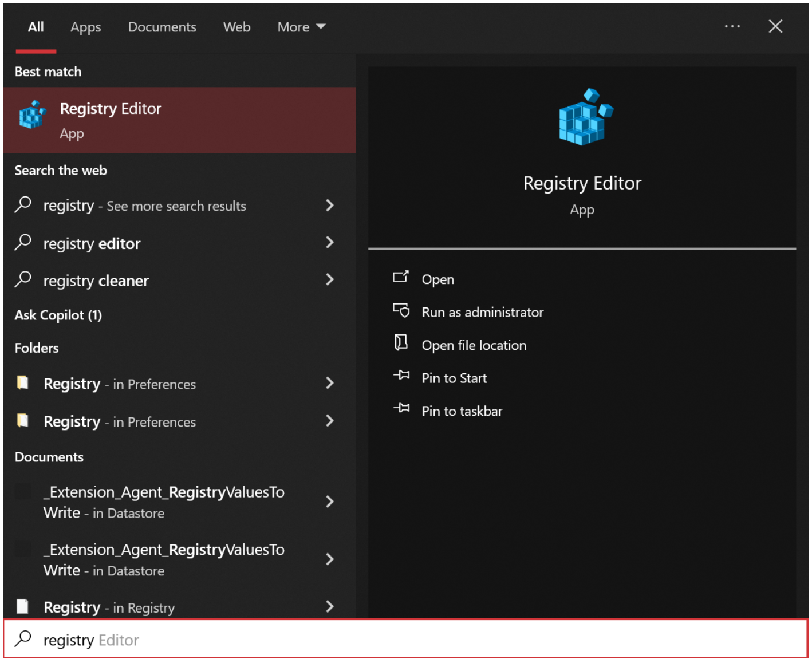Click the search box containing 'registry'
The image size is (812, 663).
pyautogui.click(x=406, y=639)
